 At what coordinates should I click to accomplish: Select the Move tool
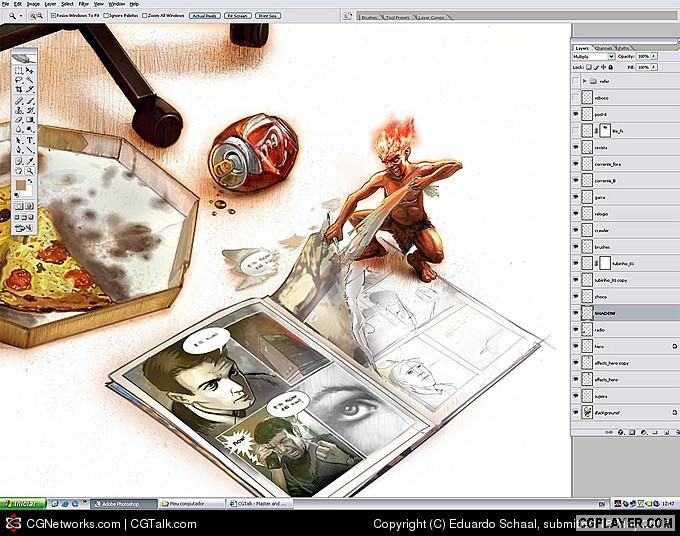click(30, 71)
